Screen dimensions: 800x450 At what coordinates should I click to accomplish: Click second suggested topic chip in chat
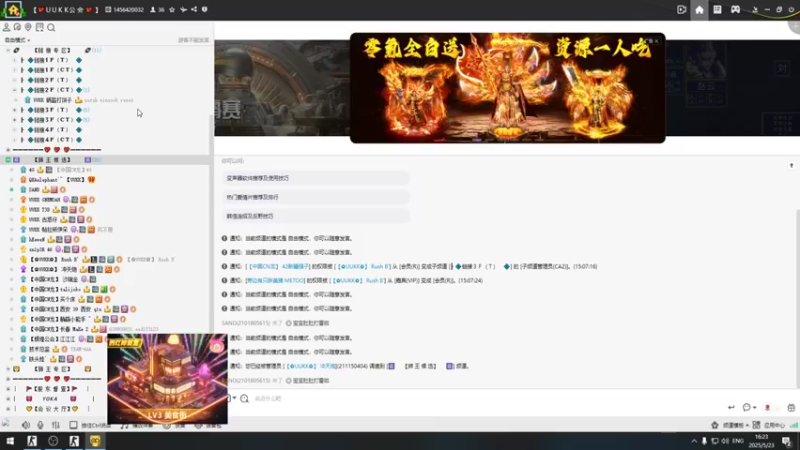(315, 197)
